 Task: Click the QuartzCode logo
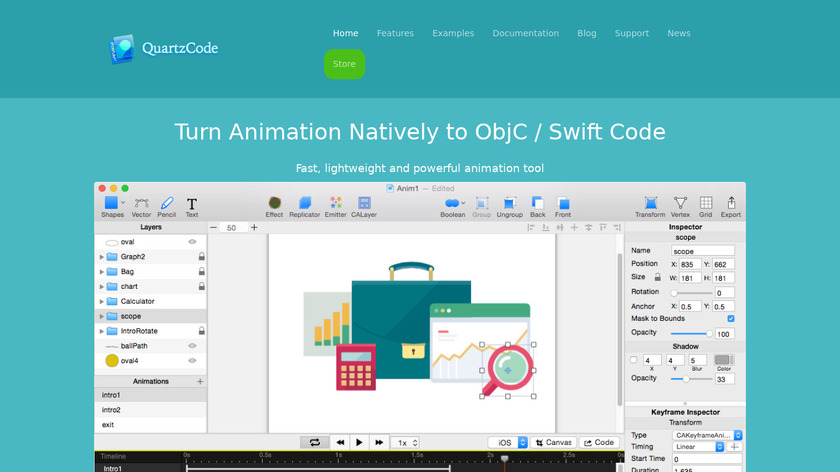click(164, 49)
